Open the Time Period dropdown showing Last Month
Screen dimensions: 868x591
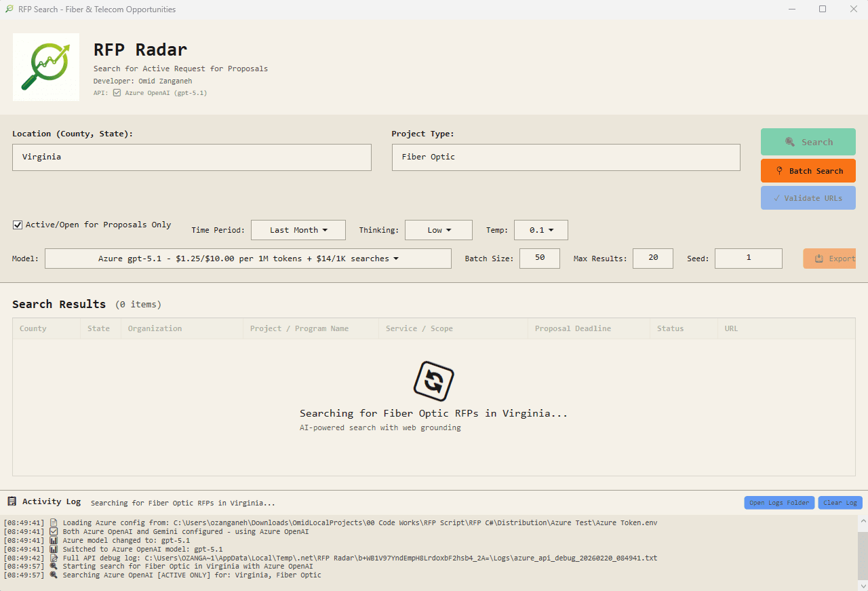(298, 229)
